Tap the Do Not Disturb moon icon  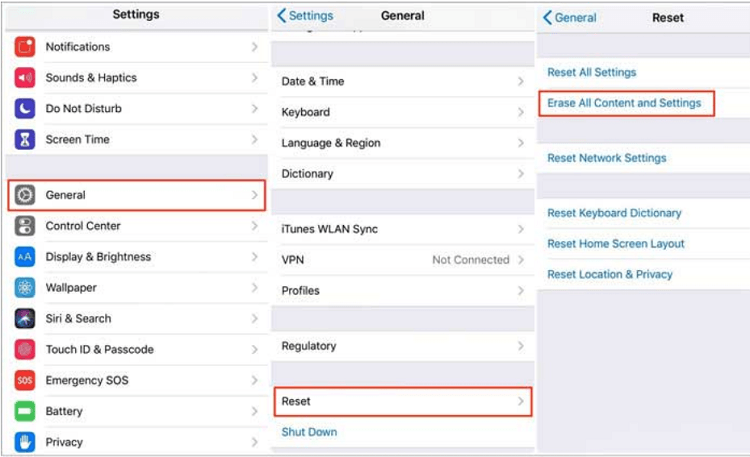tap(25, 109)
